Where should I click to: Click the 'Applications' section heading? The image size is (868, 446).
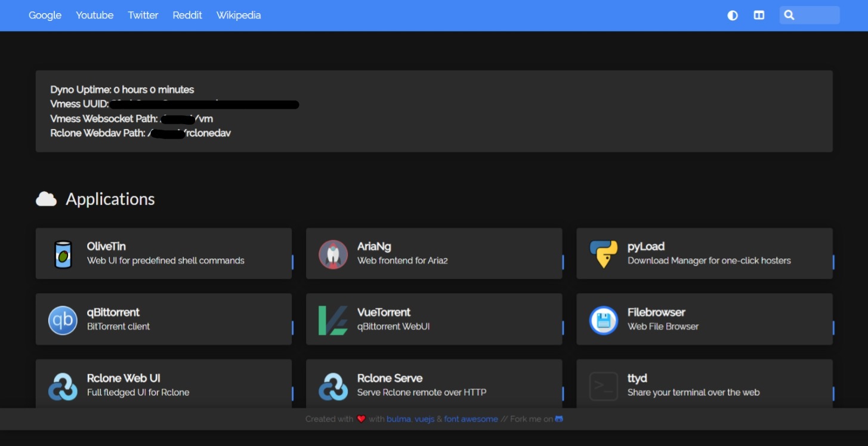(x=110, y=199)
